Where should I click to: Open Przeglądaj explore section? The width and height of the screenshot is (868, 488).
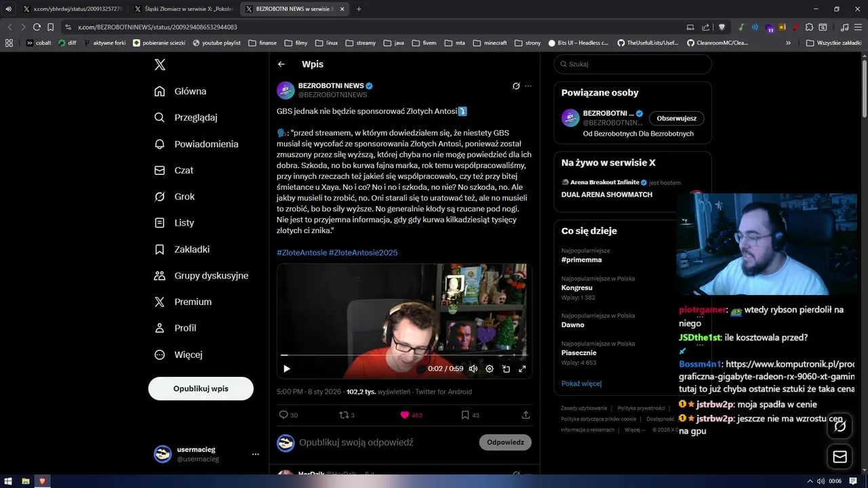(186, 117)
